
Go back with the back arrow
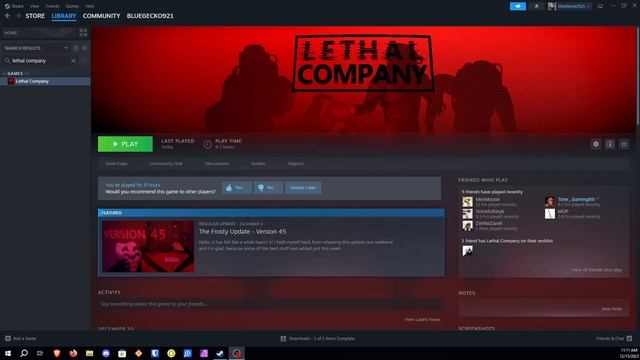pyautogui.click(x=8, y=16)
